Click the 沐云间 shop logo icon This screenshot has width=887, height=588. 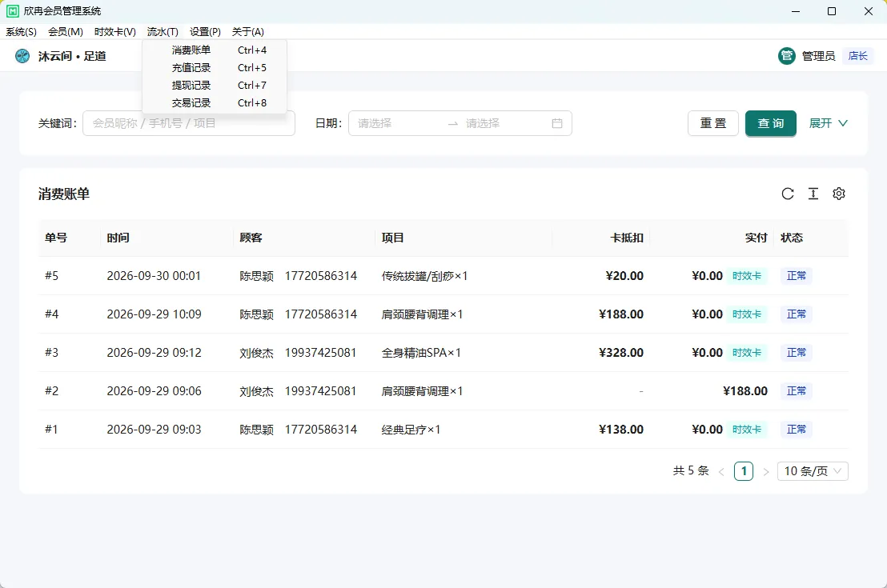coord(22,56)
